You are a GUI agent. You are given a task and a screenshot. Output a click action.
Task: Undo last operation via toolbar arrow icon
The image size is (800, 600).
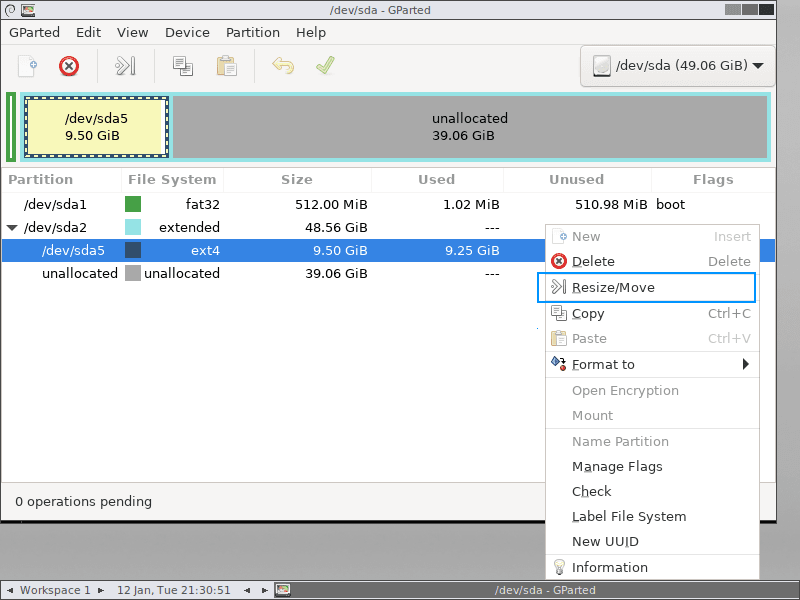(281, 65)
